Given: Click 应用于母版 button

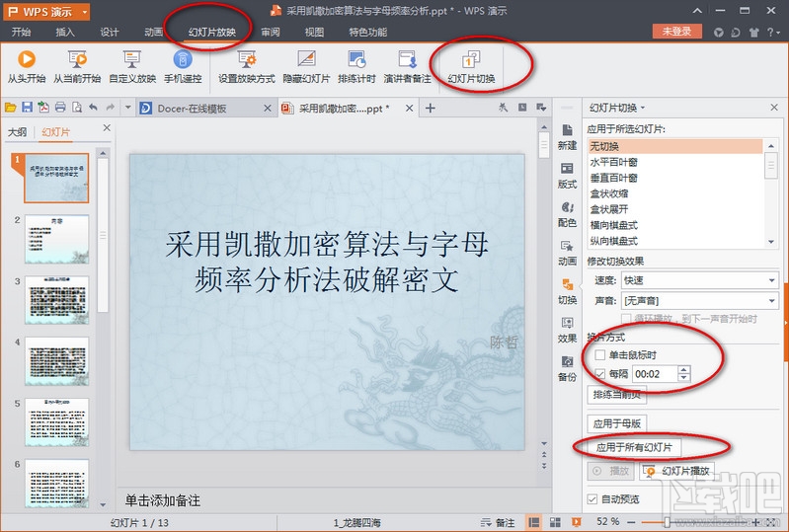Looking at the screenshot, I should (617, 423).
